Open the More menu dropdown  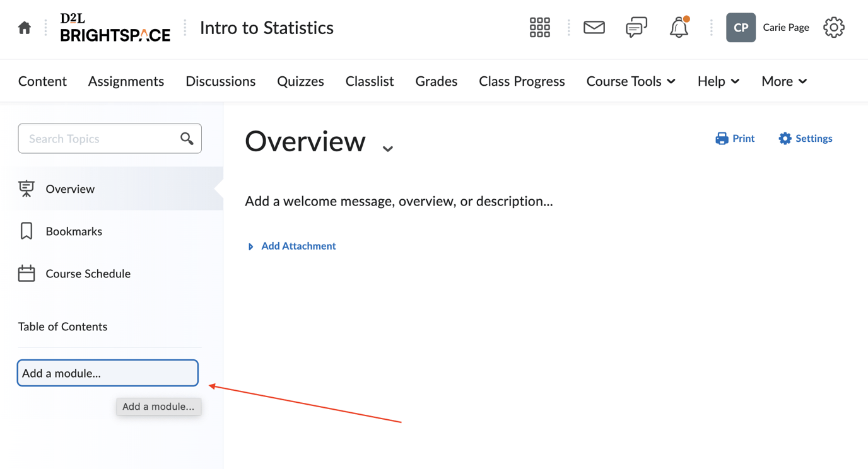783,81
